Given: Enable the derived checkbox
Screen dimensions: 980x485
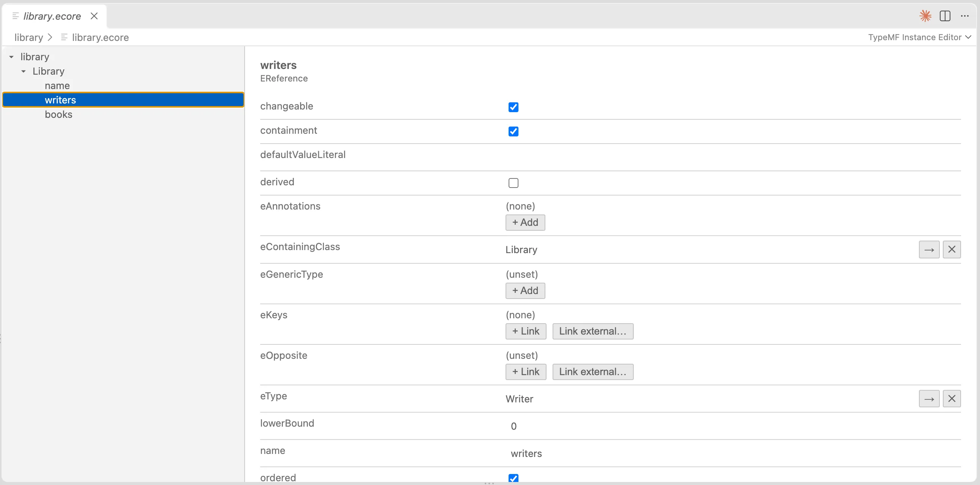Looking at the screenshot, I should [x=513, y=183].
